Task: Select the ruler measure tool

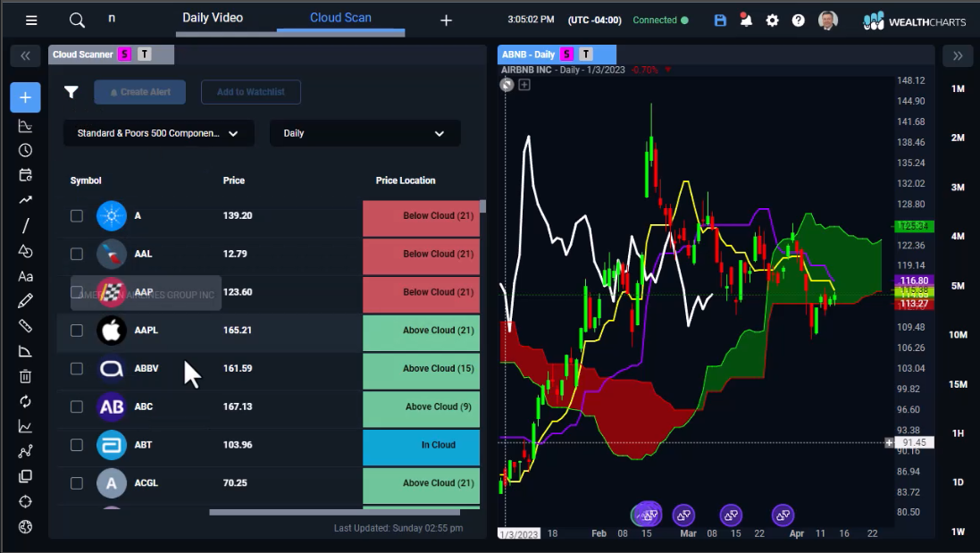Action: 25,326
